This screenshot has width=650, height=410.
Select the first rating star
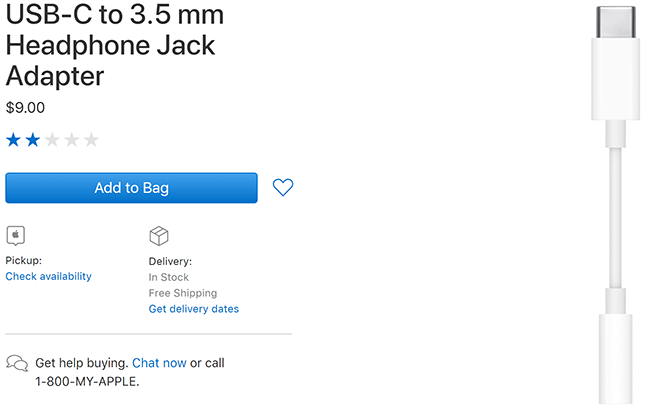(x=13, y=140)
